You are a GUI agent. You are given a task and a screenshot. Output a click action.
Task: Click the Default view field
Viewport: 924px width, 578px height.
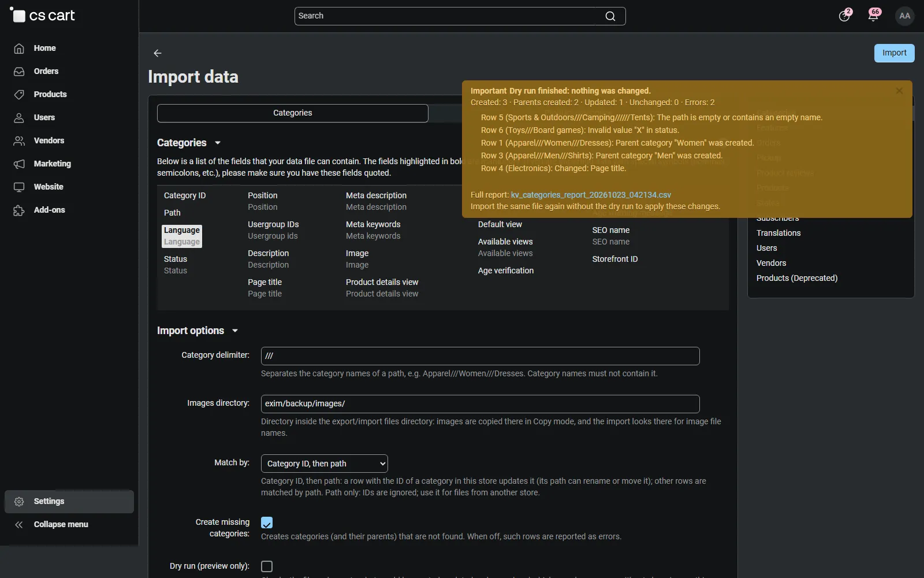(500, 224)
